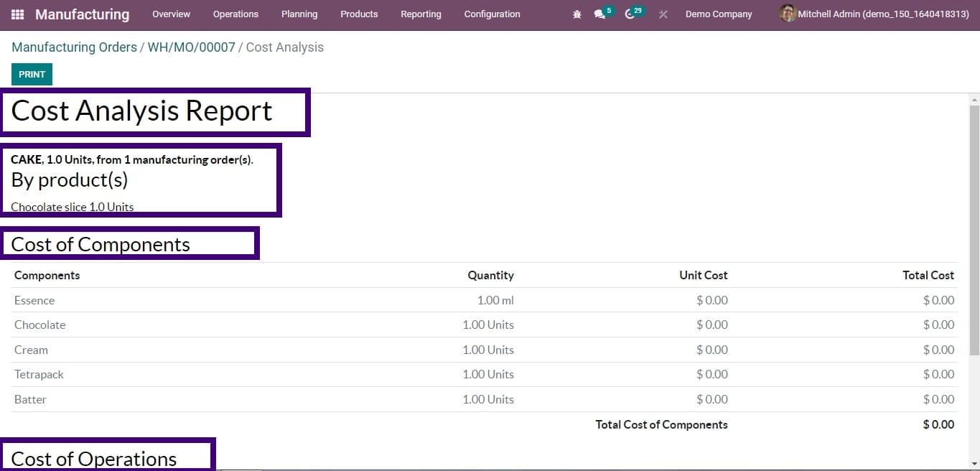The height and width of the screenshot is (471, 980).
Task: Click the PRINT button
Action: pos(32,75)
